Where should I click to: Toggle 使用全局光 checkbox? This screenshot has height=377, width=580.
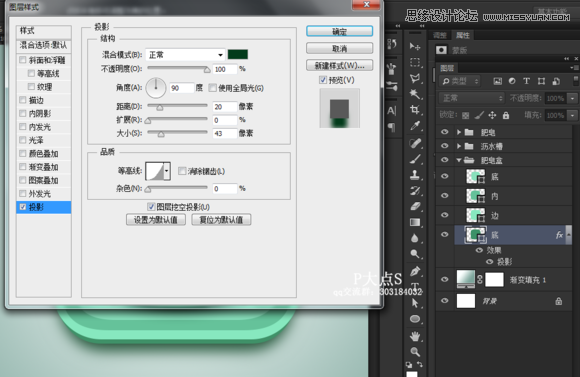(x=212, y=88)
